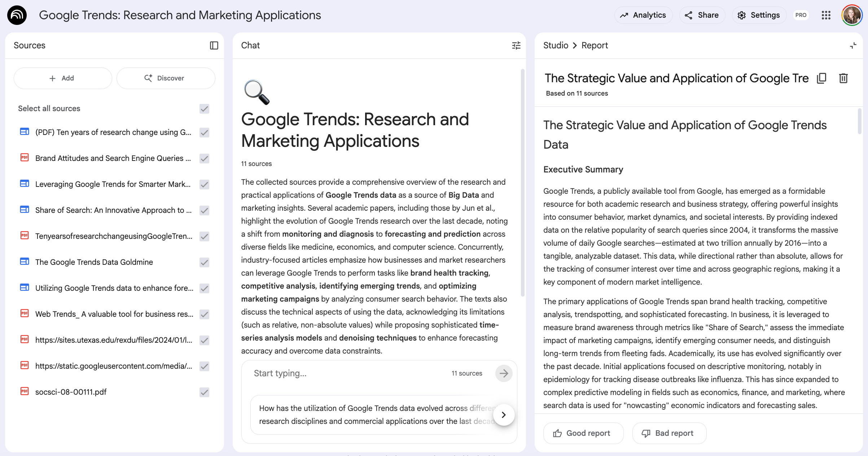Open Settings from the top bar

pos(759,15)
